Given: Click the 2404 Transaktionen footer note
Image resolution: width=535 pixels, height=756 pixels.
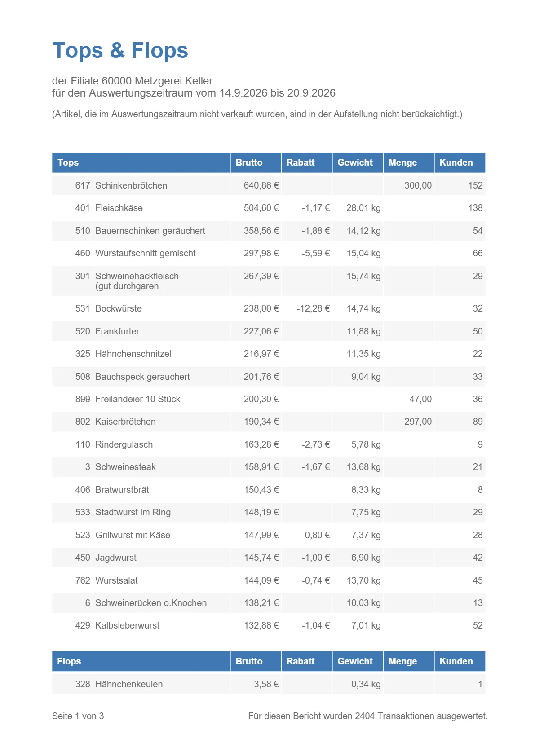Looking at the screenshot, I should point(368,716).
